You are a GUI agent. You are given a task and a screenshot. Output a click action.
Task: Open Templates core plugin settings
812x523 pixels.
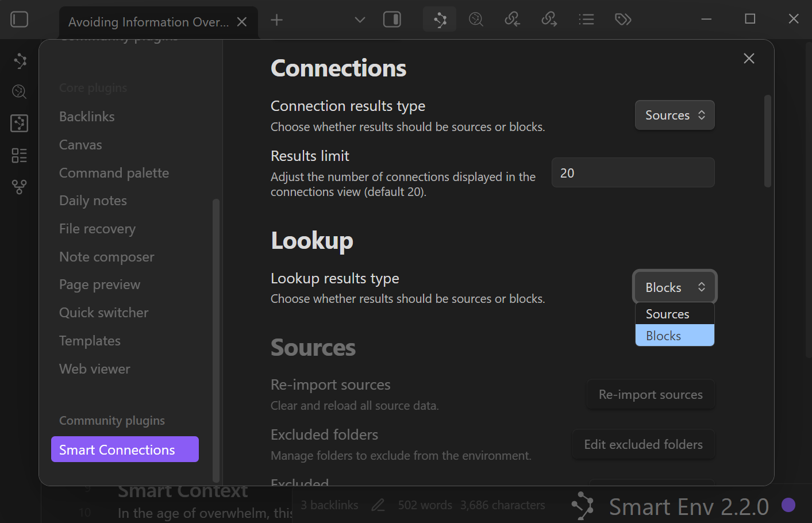tap(90, 341)
